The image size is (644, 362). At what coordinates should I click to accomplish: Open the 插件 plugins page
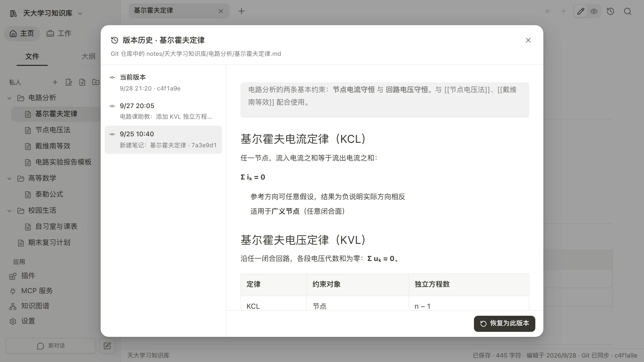[x=22, y=276]
